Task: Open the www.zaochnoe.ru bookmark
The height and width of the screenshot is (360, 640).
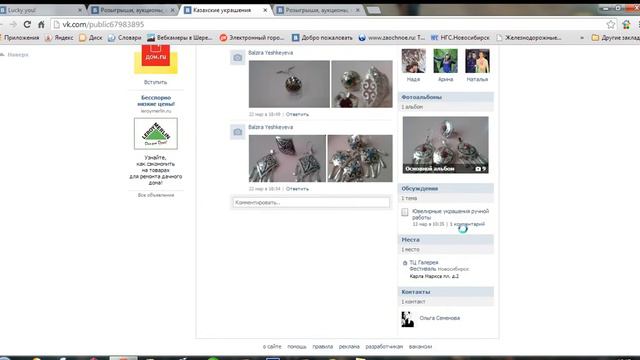Action: [x=392, y=38]
